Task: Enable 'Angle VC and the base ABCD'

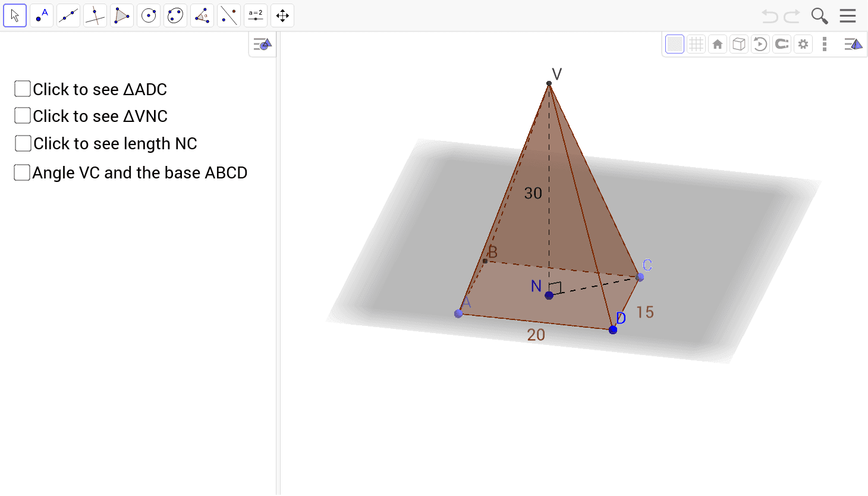Action: [x=22, y=172]
